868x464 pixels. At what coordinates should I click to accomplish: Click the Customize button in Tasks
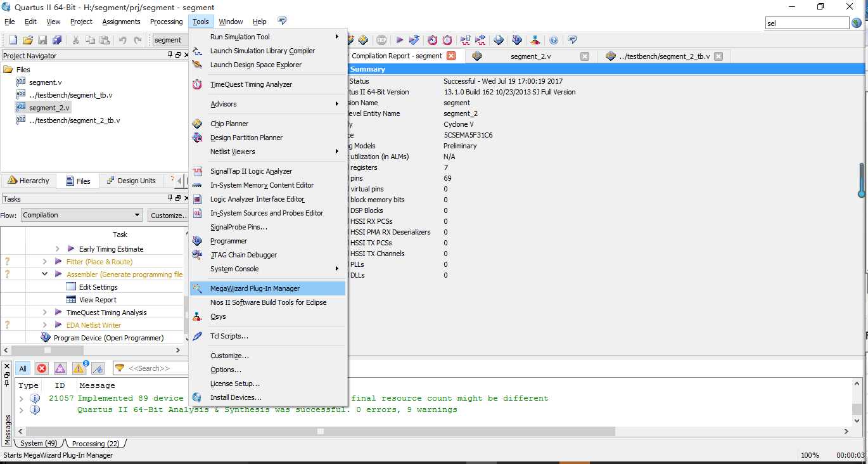point(169,215)
